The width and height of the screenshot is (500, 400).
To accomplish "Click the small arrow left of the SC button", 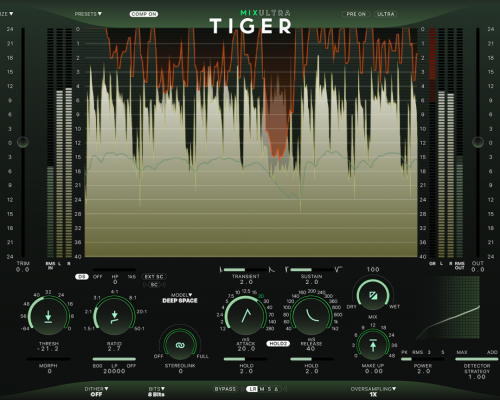I will pyautogui.click(x=145, y=285).
